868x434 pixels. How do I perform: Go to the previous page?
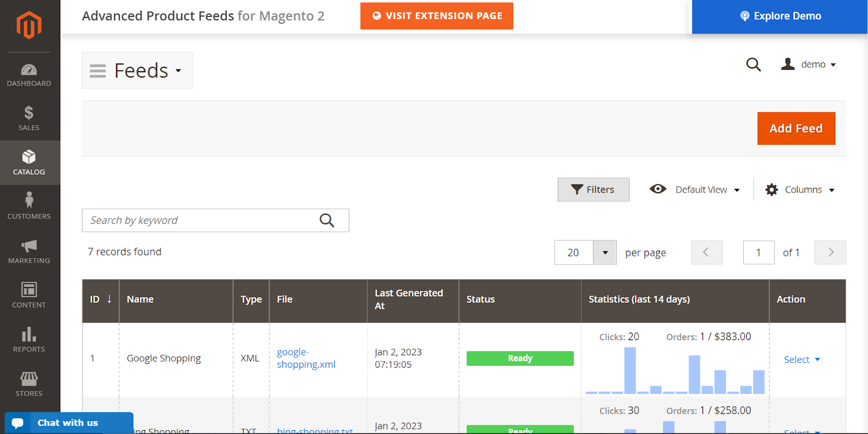706,253
